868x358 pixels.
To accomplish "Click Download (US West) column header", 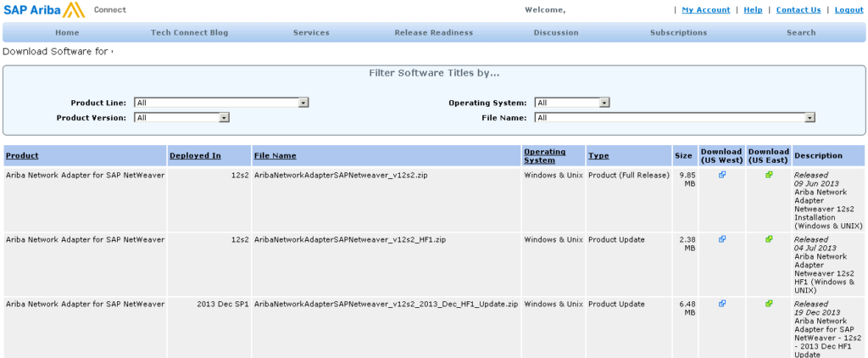I will 721,156.
